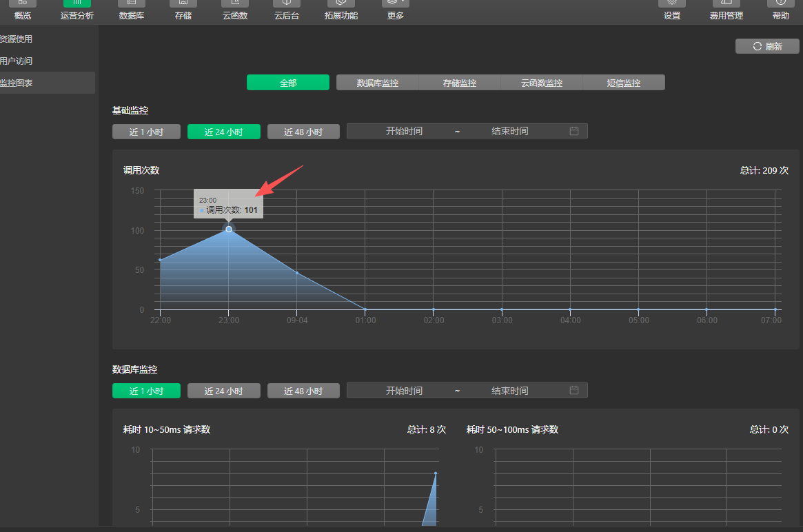Click 开始时间 field in 基础监控
Image resolution: width=803 pixels, height=532 pixels.
click(404, 131)
